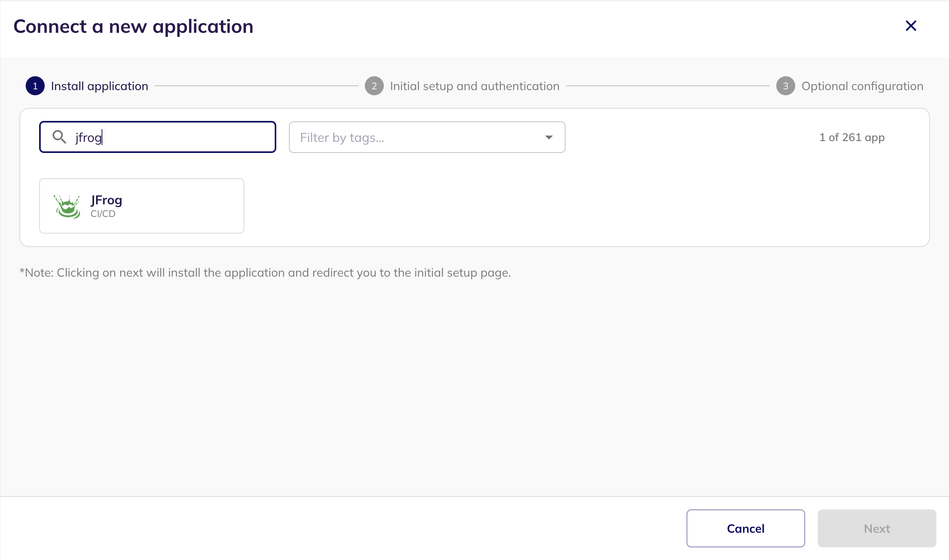Select the JFrog CI/CD application card

142,206
